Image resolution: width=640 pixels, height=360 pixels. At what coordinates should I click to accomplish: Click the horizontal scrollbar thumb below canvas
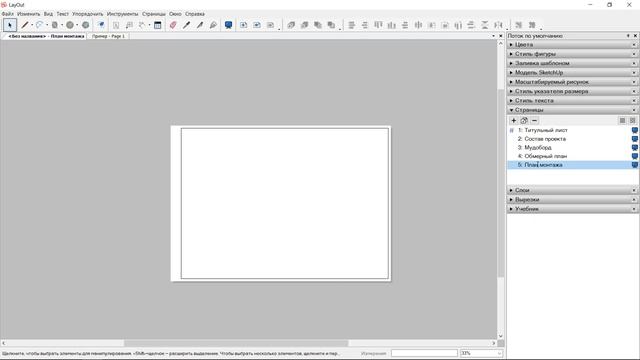pyautogui.click(x=236, y=343)
